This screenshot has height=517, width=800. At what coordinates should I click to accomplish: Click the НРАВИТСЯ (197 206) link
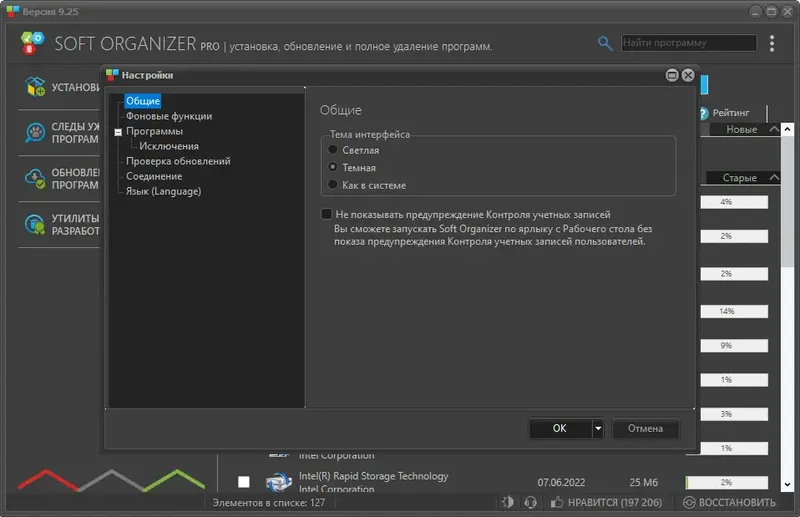click(615, 503)
